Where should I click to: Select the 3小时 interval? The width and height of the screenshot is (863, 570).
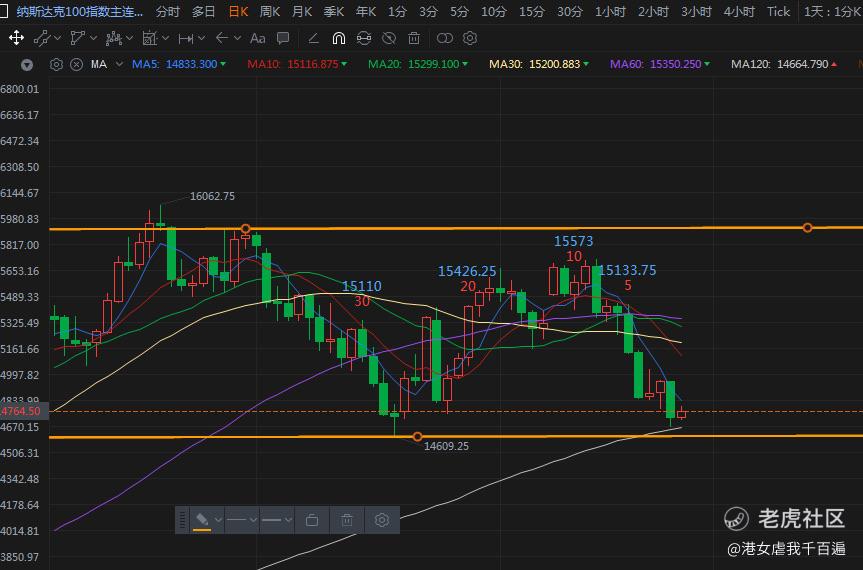pos(696,12)
